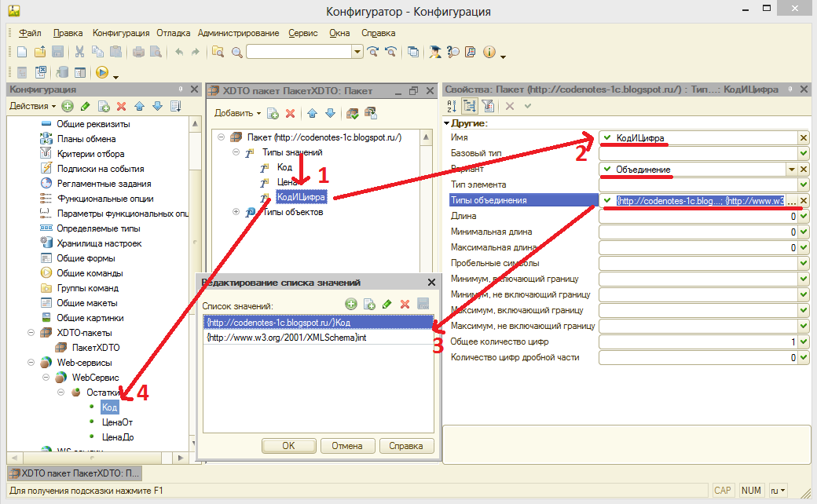The image size is (817, 504).
Task: Click the magnifier Find icon beside search box
Action: [x=237, y=52]
